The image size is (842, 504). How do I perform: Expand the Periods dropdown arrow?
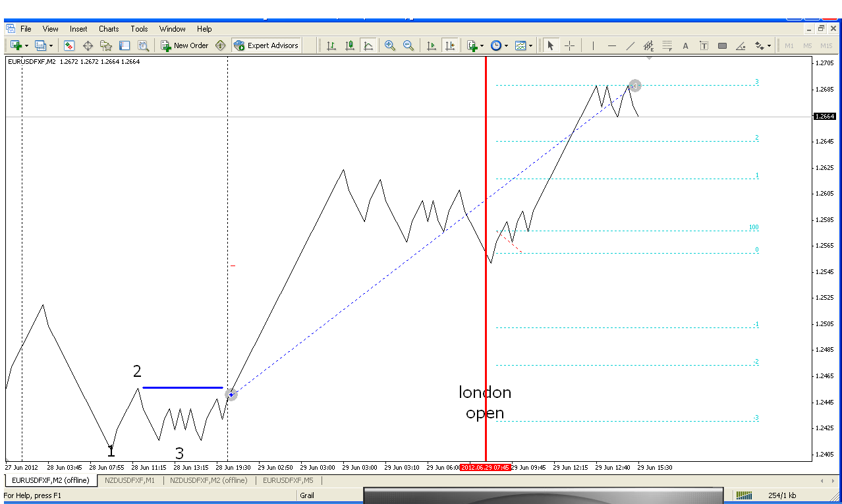[506, 46]
